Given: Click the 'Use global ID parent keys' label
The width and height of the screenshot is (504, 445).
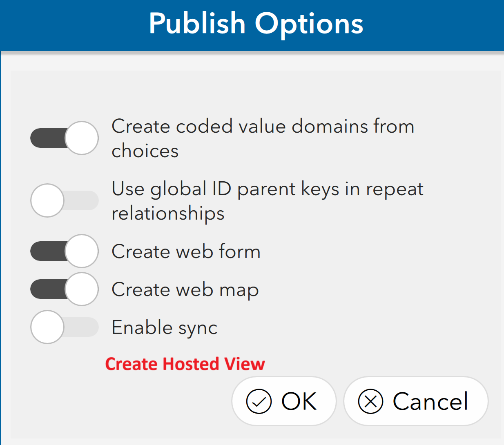Looking at the screenshot, I should 268,201.
